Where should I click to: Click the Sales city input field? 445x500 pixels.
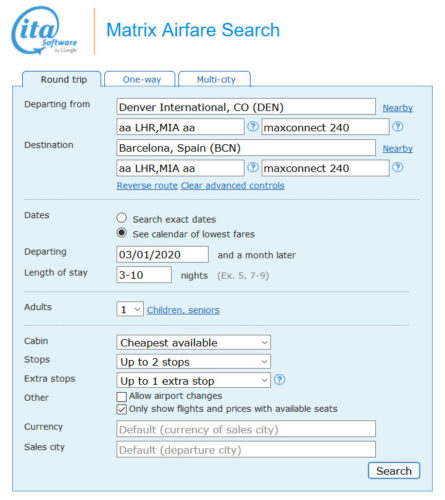click(246, 450)
